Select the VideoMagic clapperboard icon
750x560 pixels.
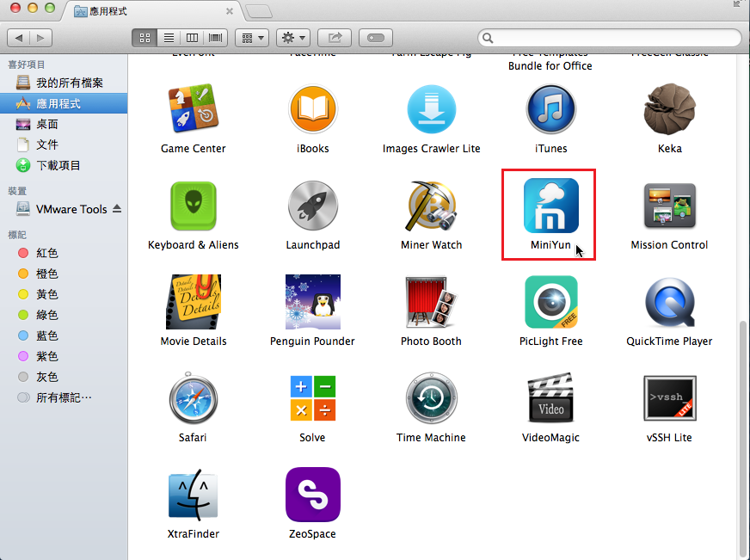[x=551, y=398]
